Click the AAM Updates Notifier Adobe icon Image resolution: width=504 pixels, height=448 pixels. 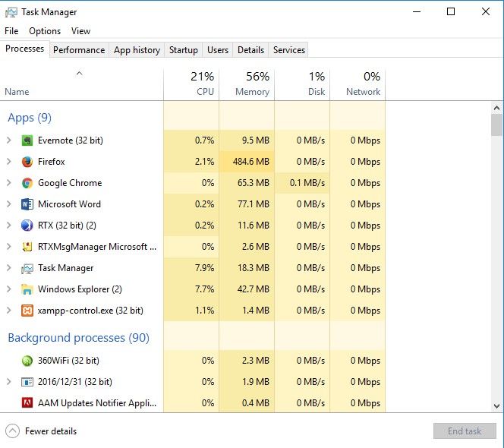pos(27,403)
